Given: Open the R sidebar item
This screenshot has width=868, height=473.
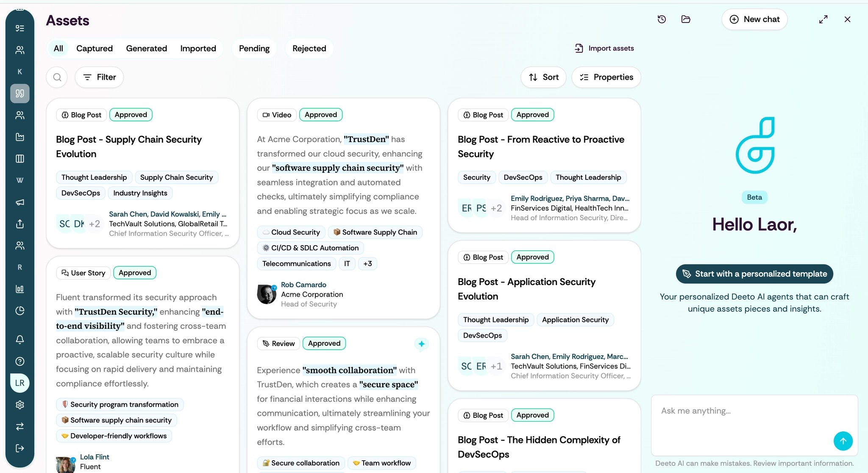Looking at the screenshot, I should [20, 267].
